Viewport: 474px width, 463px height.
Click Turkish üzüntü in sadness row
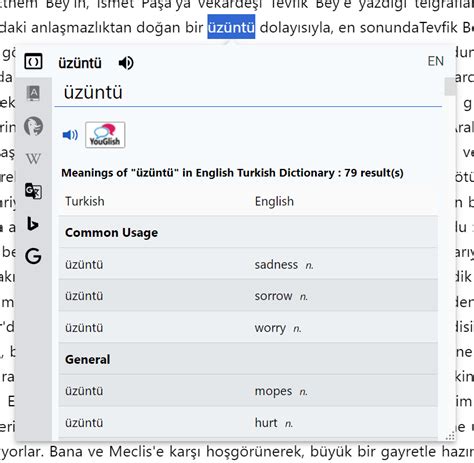click(84, 265)
